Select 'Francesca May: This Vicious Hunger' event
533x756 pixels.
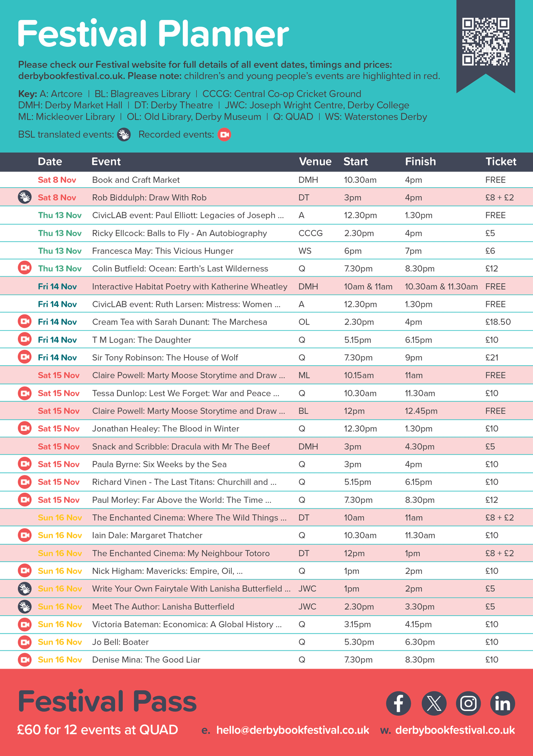pyautogui.click(x=163, y=251)
